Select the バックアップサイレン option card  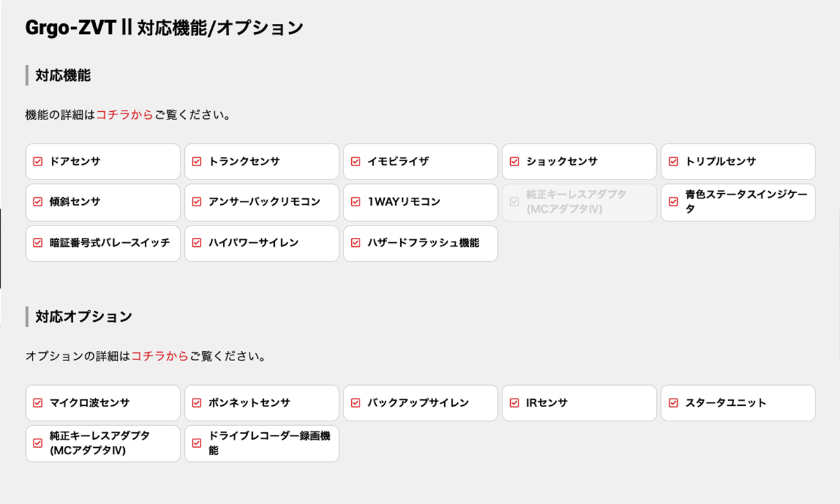(420, 403)
